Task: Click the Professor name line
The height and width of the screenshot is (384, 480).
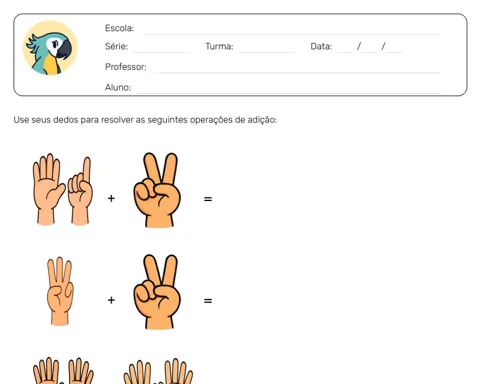Action: [296, 68]
